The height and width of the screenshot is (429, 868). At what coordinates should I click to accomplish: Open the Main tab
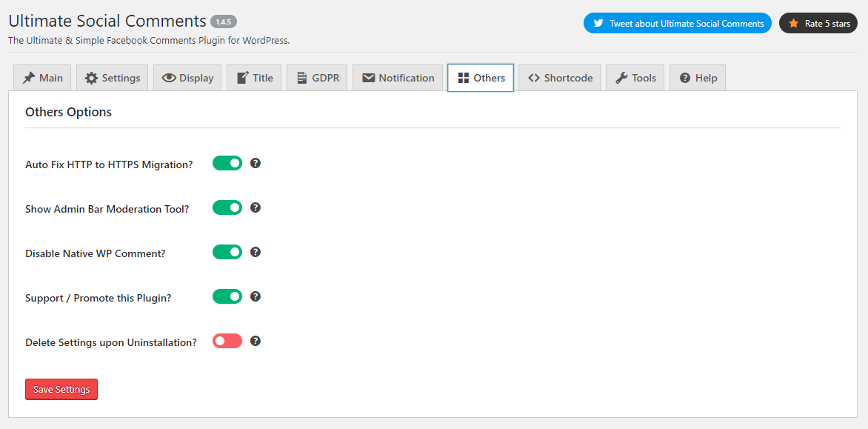(x=42, y=78)
